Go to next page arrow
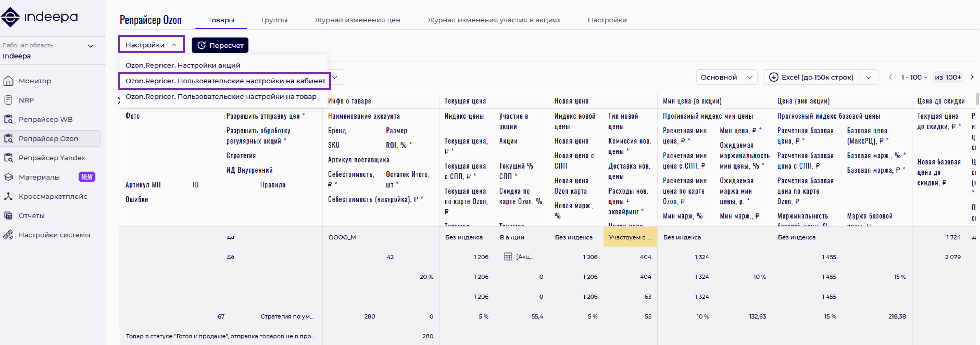This screenshot has width=980, height=345. 972,77
